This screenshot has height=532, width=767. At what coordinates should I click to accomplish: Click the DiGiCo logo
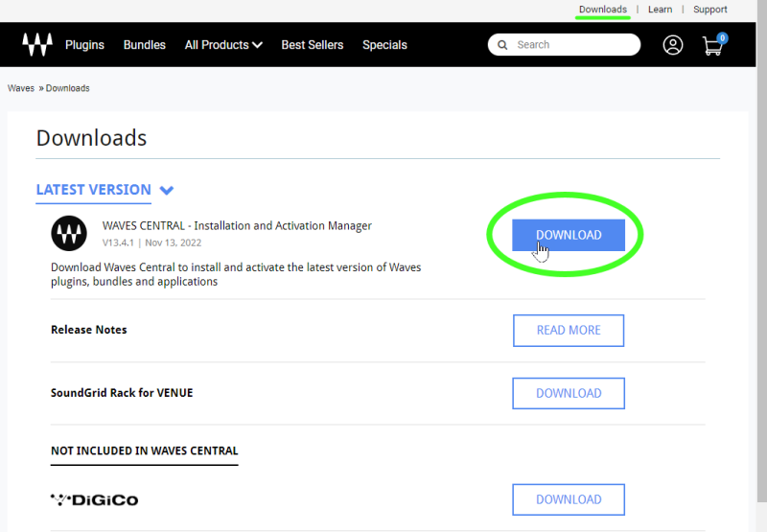[x=94, y=499]
